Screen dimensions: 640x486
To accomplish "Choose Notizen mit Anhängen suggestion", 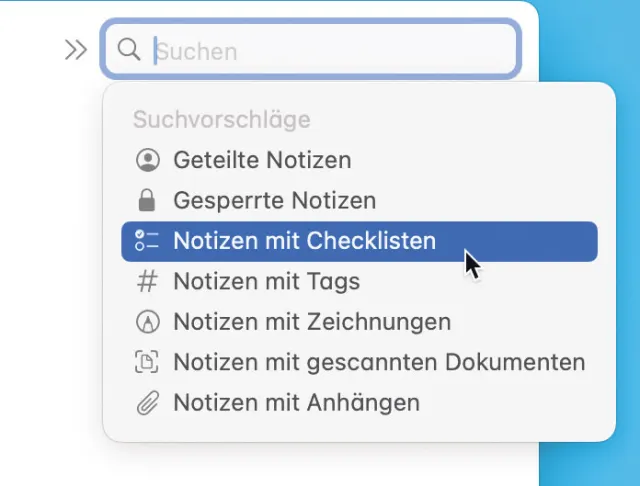I will [x=296, y=403].
